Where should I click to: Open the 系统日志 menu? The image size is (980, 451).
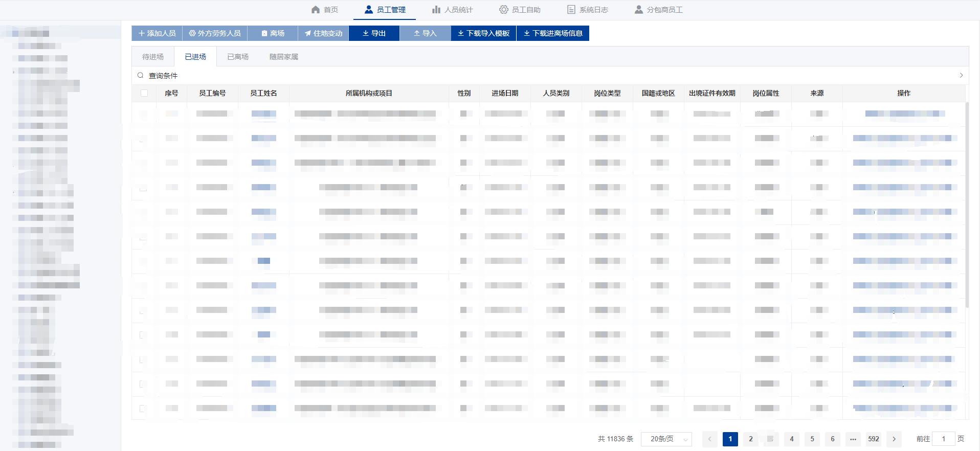[x=588, y=10]
